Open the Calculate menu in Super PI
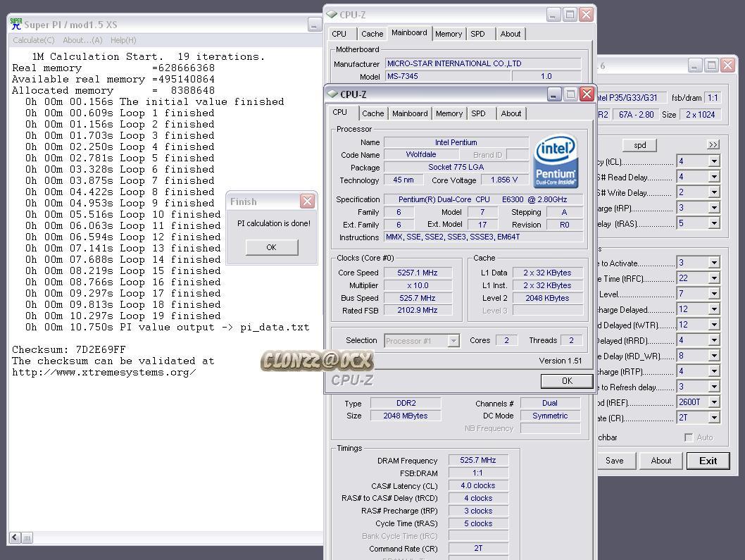The height and width of the screenshot is (560, 745). point(33,40)
